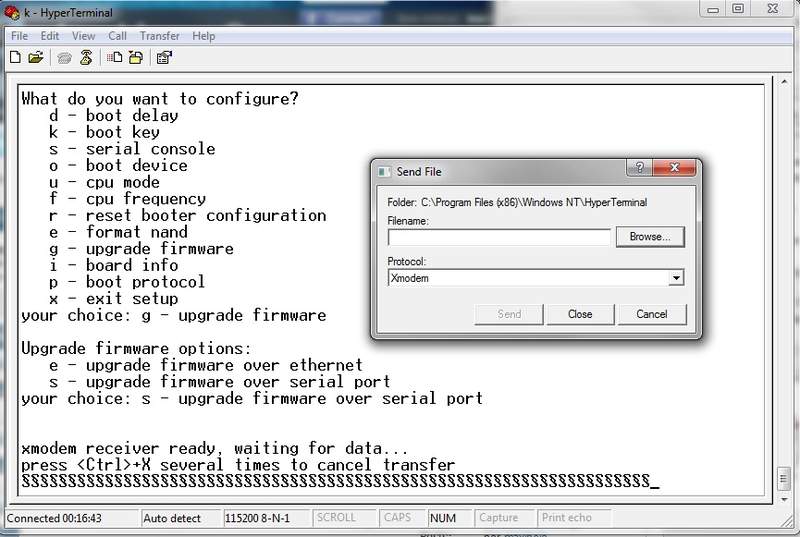Click the terminal scrollbar up arrow
This screenshot has width=800, height=537.
(784, 82)
